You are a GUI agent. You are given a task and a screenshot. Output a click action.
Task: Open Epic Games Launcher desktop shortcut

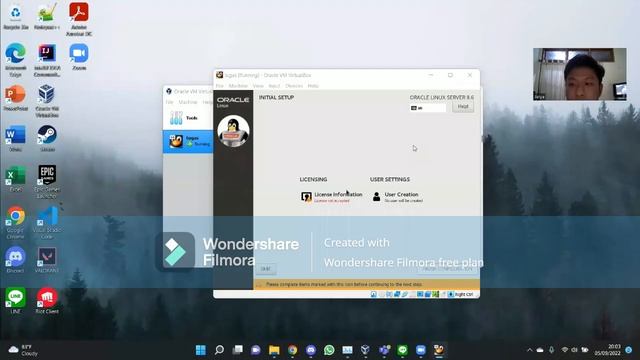tap(47, 182)
